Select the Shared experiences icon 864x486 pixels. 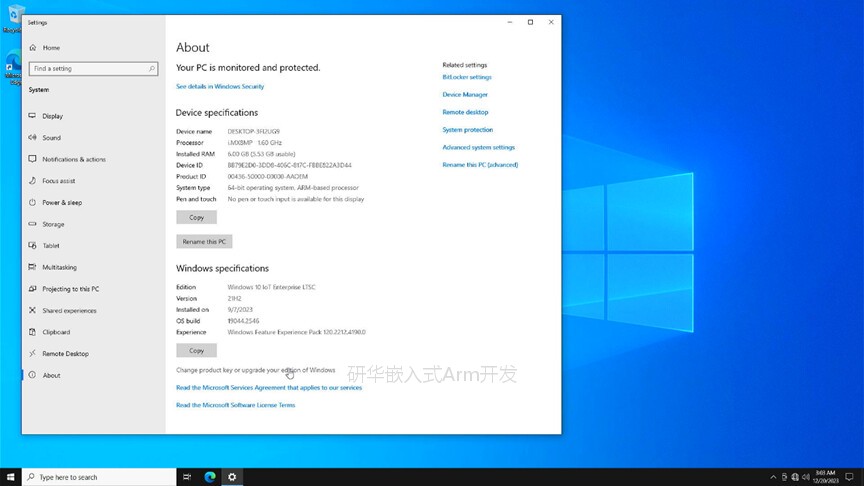tap(32, 310)
